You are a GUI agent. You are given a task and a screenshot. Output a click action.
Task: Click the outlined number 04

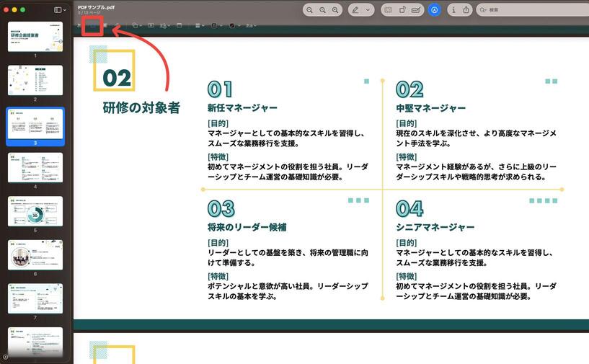coord(409,209)
